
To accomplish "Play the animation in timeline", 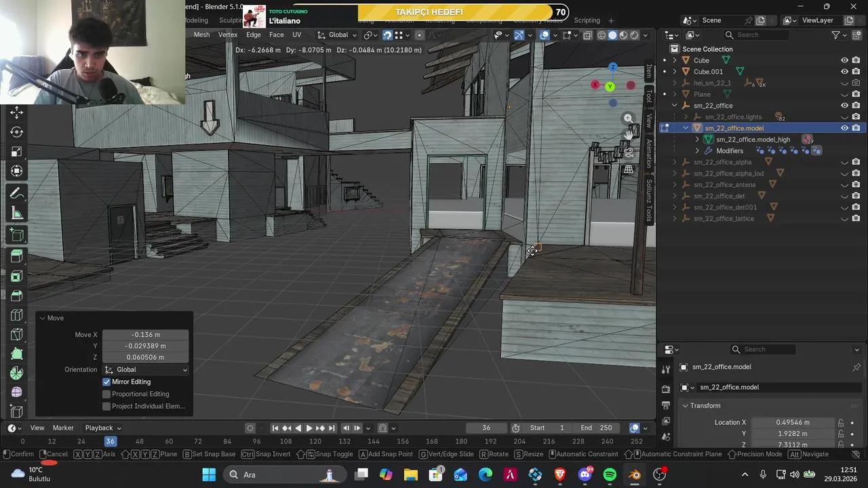I will click(x=309, y=428).
